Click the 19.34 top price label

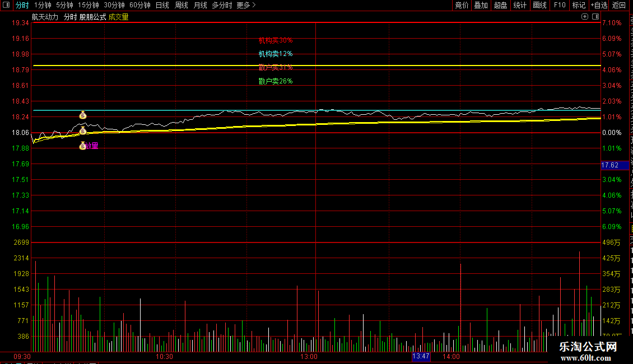point(20,23)
